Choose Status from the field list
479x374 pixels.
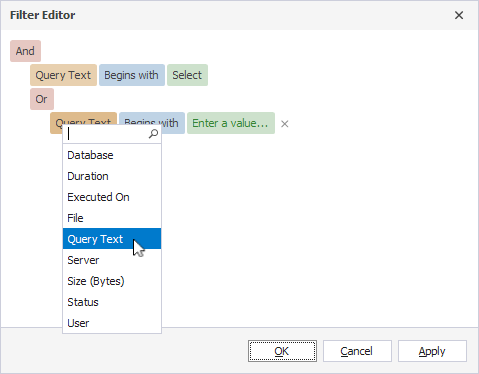[x=112, y=302]
